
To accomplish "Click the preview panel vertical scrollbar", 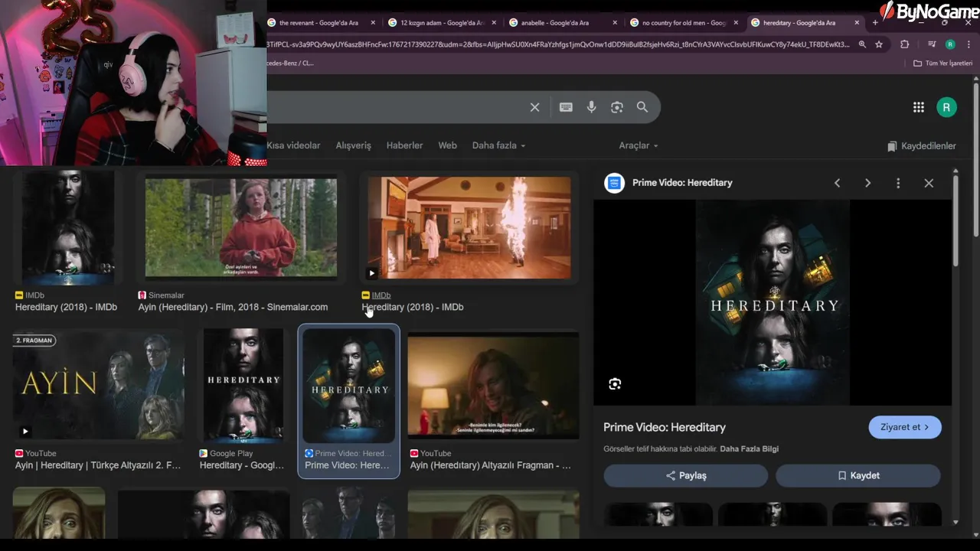I will tap(955, 220).
